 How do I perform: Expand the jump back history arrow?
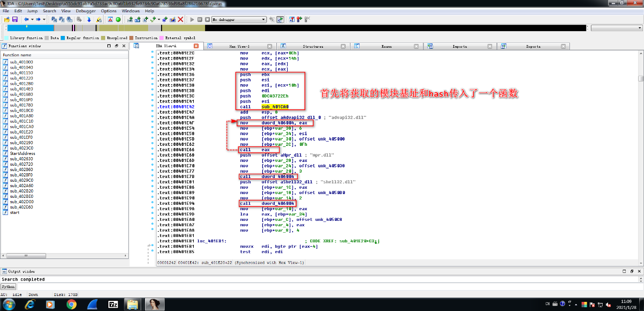32,19
